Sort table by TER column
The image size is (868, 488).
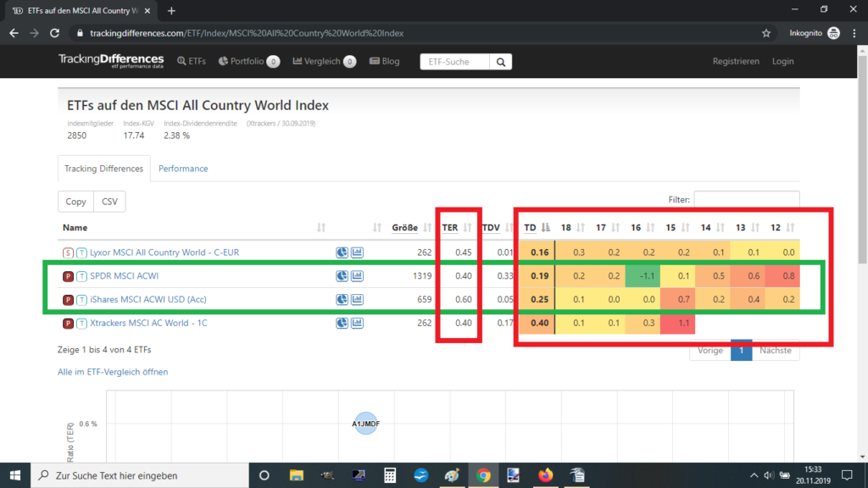point(457,227)
